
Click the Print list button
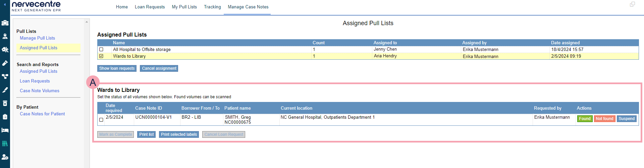[147, 134]
